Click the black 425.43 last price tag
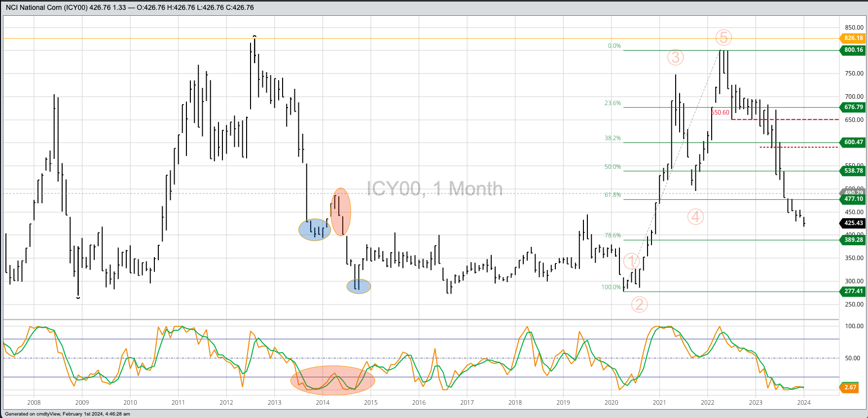Screen dimensions: 868x418 tap(853, 223)
